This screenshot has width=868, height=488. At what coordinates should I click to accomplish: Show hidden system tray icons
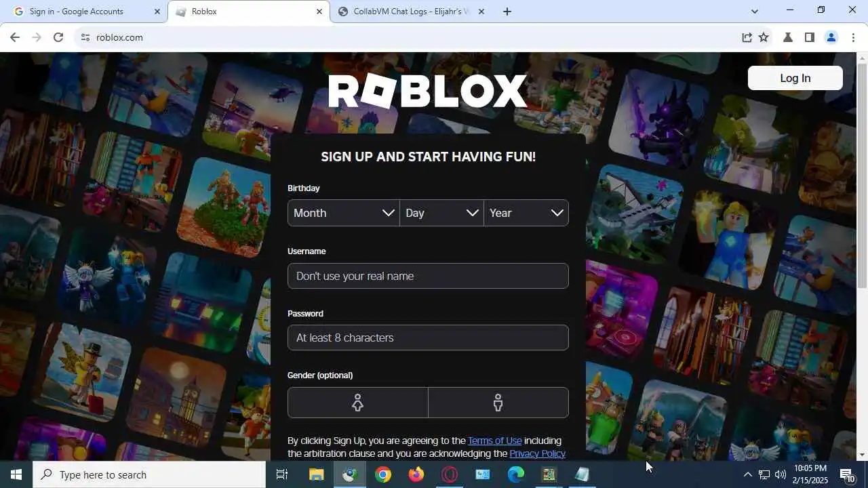747,474
